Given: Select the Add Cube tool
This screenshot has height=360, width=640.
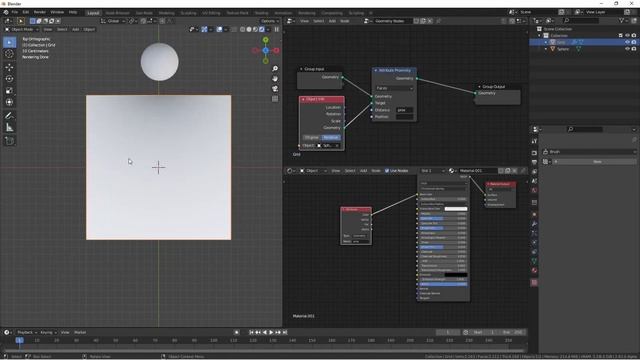Looking at the screenshot, I should [x=9, y=141].
